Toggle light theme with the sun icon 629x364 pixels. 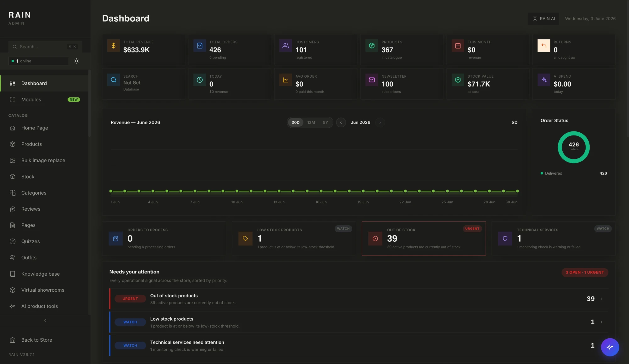(x=76, y=61)
